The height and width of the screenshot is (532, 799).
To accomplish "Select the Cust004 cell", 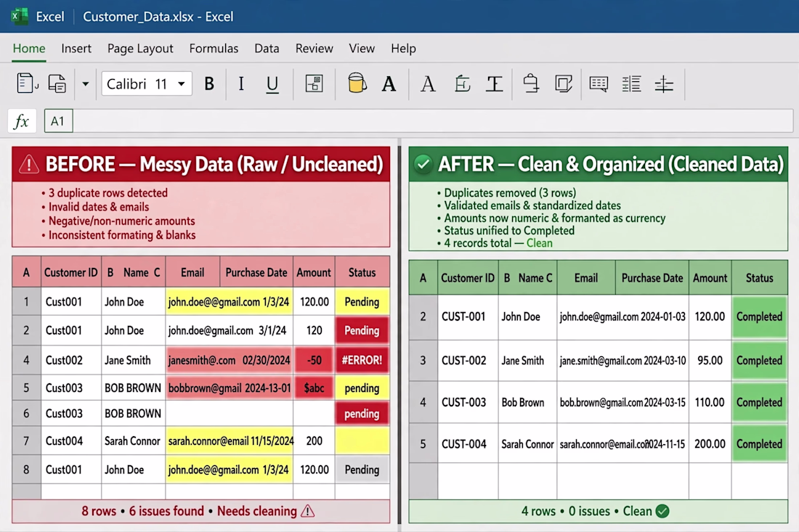I will [71, 441].
